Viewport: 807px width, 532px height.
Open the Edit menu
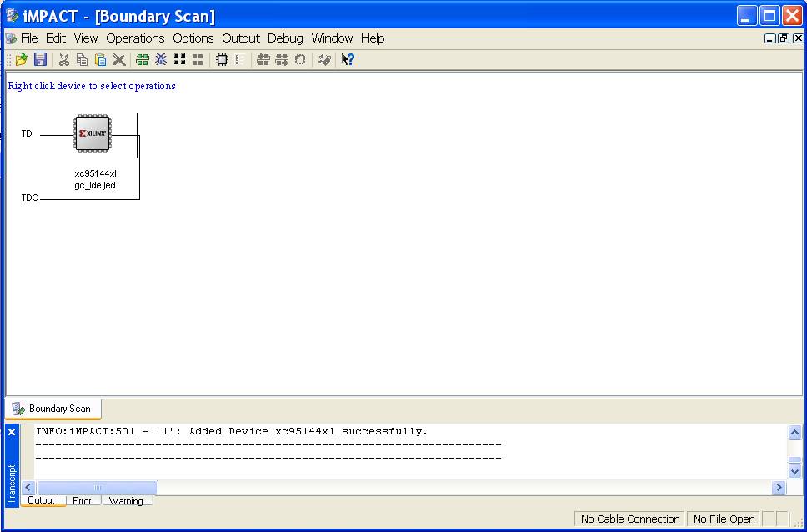[56, 38]
